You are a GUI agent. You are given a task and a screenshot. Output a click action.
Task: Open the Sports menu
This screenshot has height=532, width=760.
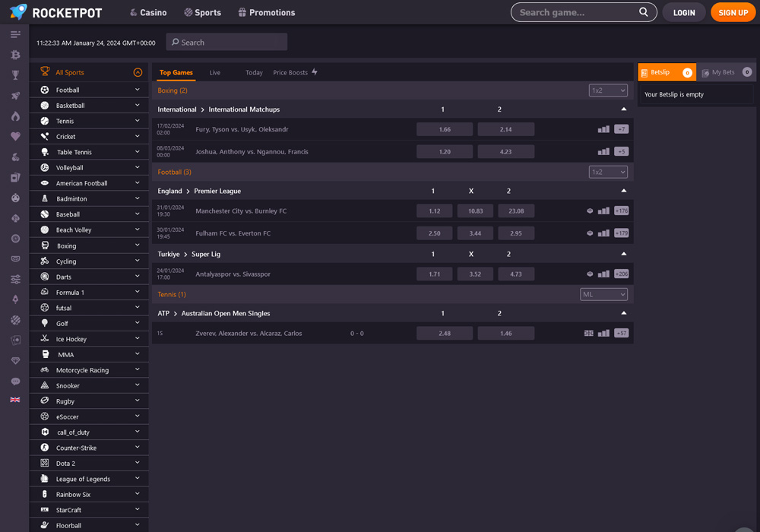coord(203,13)
